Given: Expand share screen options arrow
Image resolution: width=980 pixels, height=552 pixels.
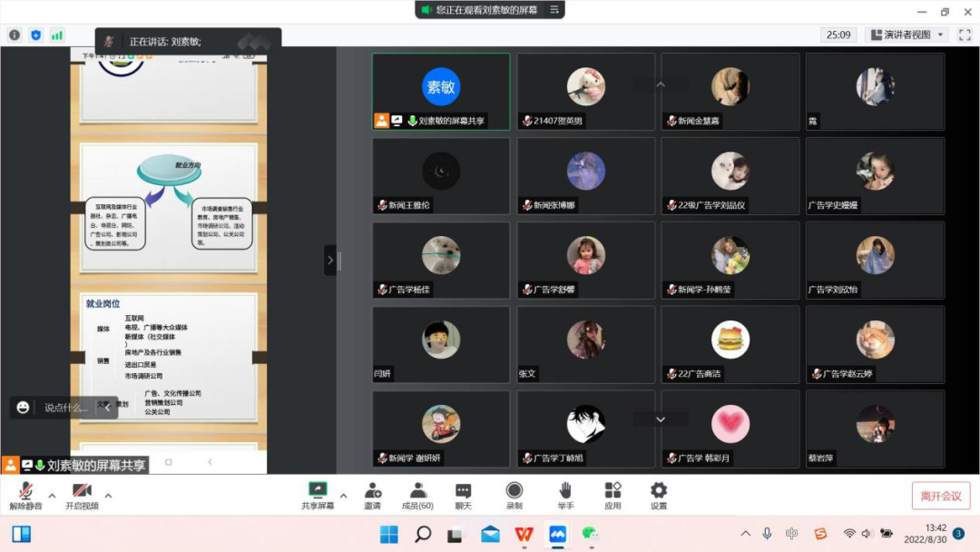Looking at the screenshot, I should [343, 496].
